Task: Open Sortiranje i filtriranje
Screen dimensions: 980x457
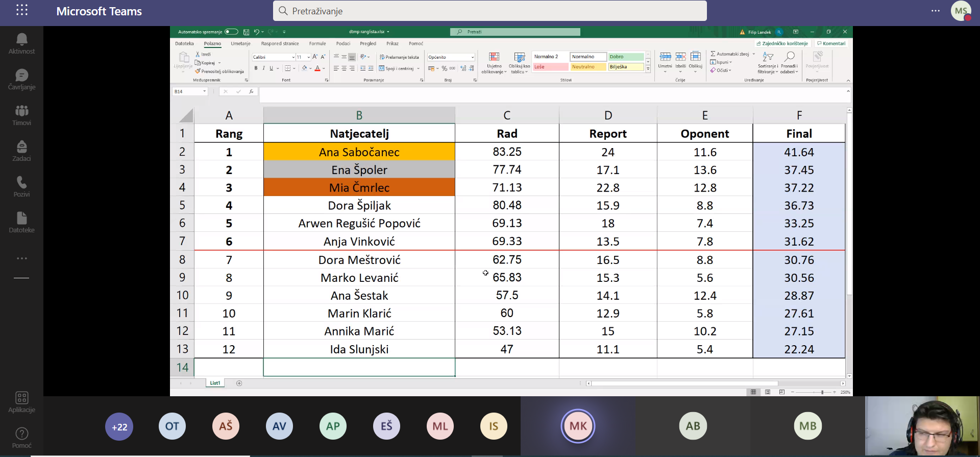Action: click(768, 63)
